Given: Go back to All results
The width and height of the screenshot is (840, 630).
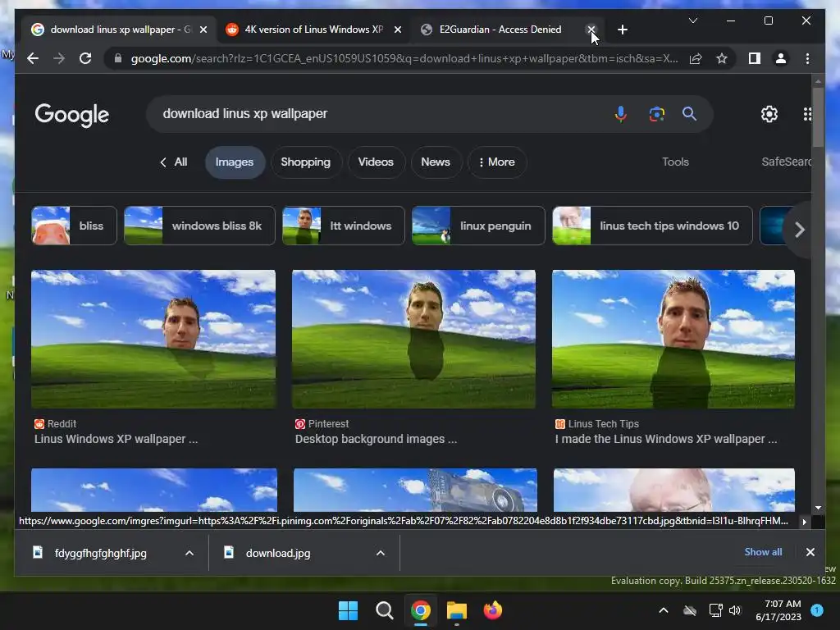Looking at the screenshot, I should tap(174, 162).
